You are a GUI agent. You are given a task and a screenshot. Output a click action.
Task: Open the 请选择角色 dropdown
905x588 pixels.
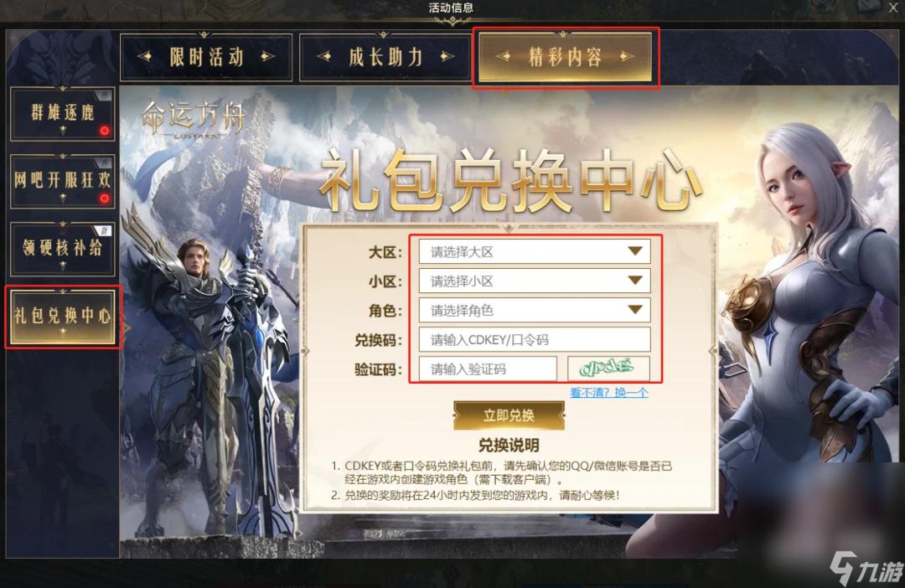(x=535, y=311)
